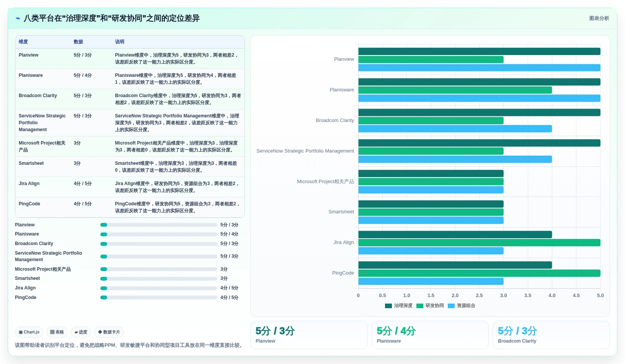
Task: Click the Broadcom Clarity 资源组合 blue bar
Action: (x=455, y=129)
